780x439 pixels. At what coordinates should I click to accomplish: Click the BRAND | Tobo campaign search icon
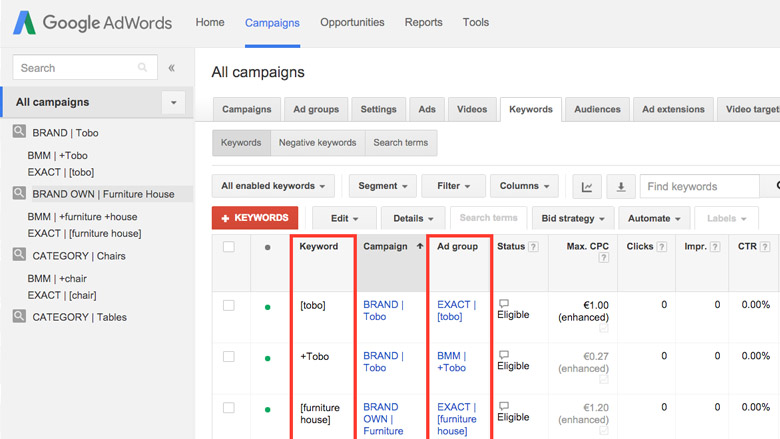point(19,132)
